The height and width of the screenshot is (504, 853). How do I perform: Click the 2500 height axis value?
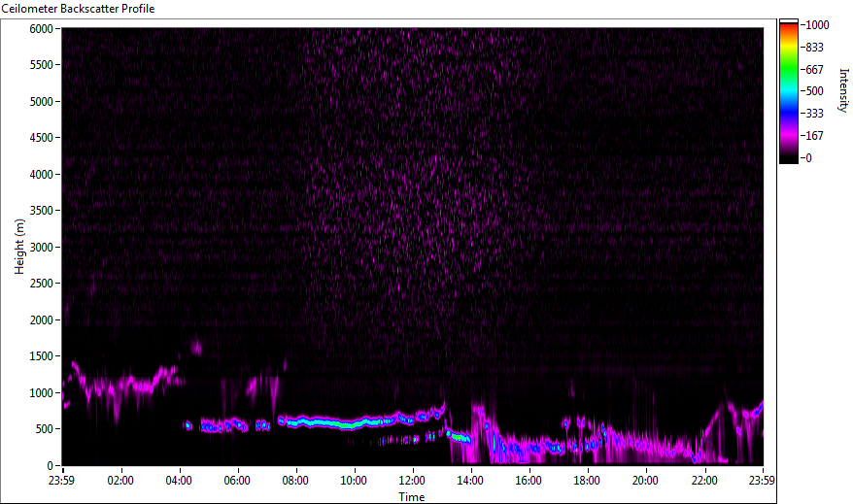(x=42, y=284)
